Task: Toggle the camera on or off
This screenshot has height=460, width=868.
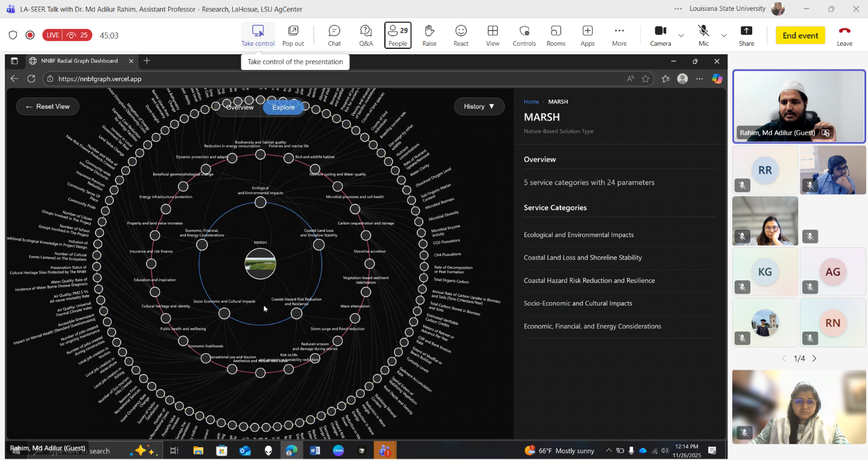Action: (660, 35)
